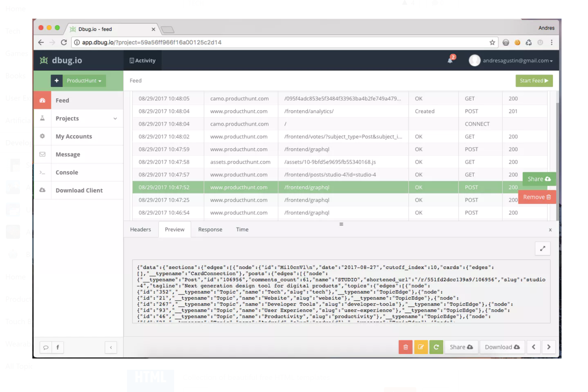Click the panel resize handle icon

341,224
